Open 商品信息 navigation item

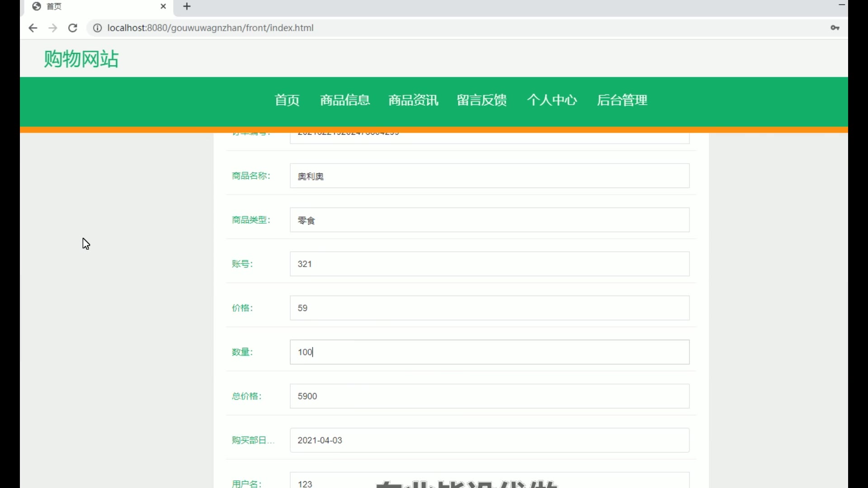(x=345, y=100)
